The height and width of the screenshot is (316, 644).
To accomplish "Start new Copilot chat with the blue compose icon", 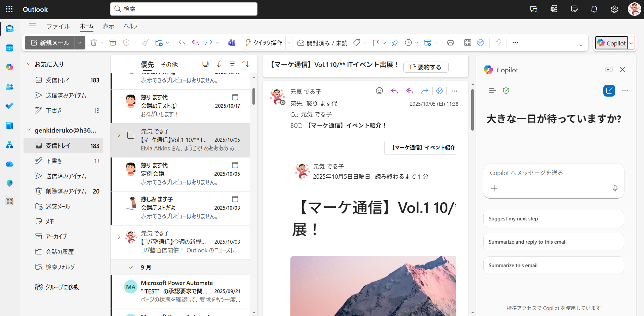I will 609,91.
